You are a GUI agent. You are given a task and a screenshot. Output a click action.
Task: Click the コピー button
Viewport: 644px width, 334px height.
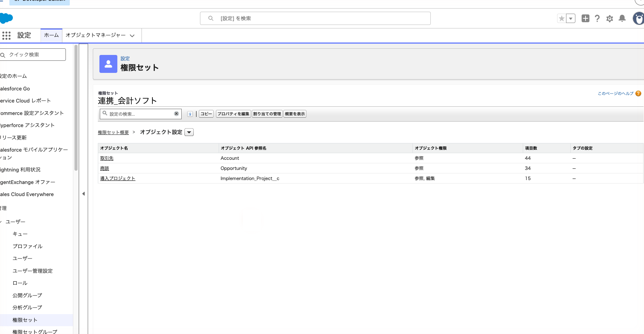click(x=206, y=114)
